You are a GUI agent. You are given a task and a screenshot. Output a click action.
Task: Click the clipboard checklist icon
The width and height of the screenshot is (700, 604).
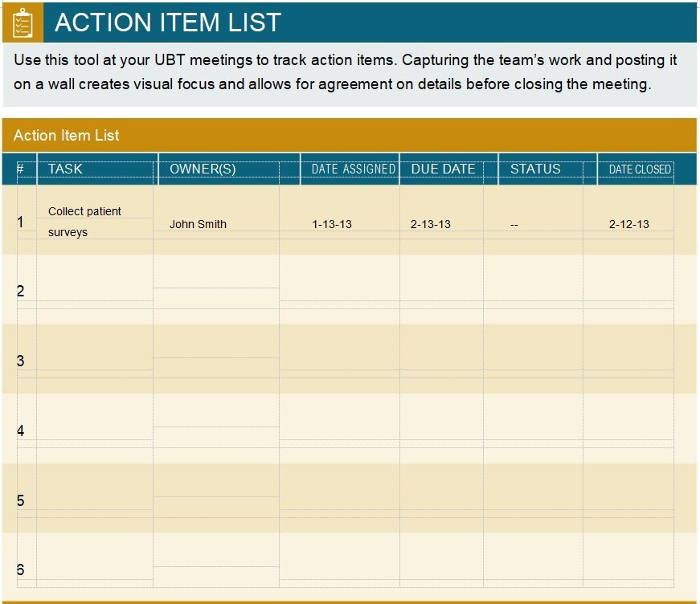pyautogui.click(x=23, y=22)
